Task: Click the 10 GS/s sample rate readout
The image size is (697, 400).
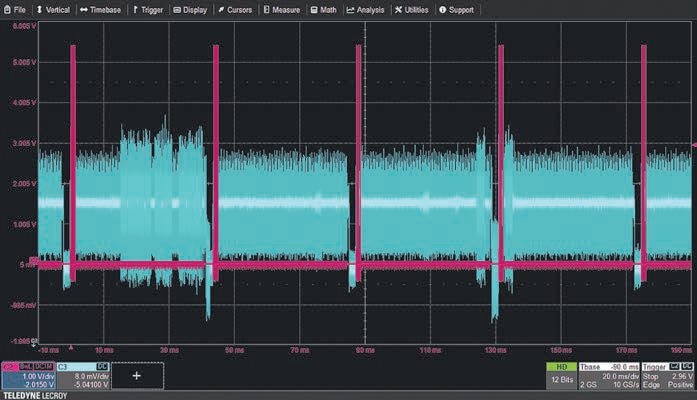Action: point(626,385)
